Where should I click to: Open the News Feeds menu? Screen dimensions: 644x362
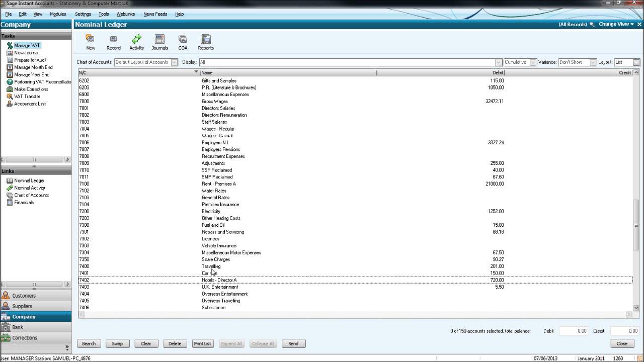pyautogui.click(x=155, y=14)
